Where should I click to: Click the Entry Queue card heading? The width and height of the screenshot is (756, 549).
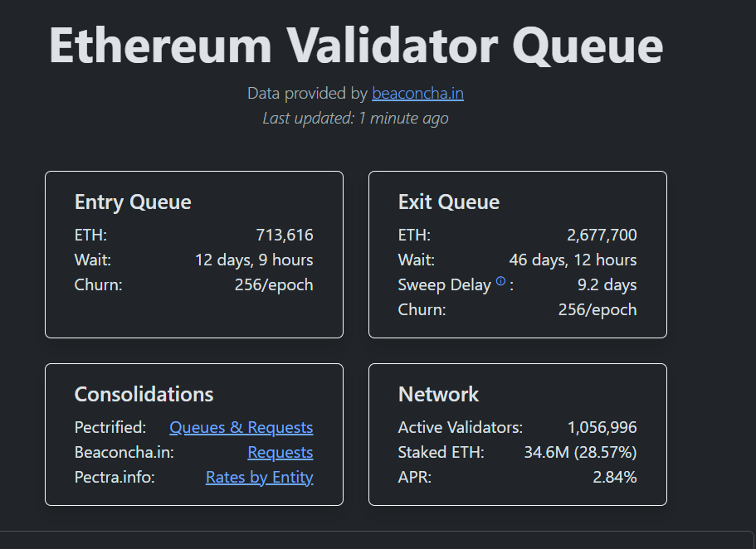coord(133,202)
